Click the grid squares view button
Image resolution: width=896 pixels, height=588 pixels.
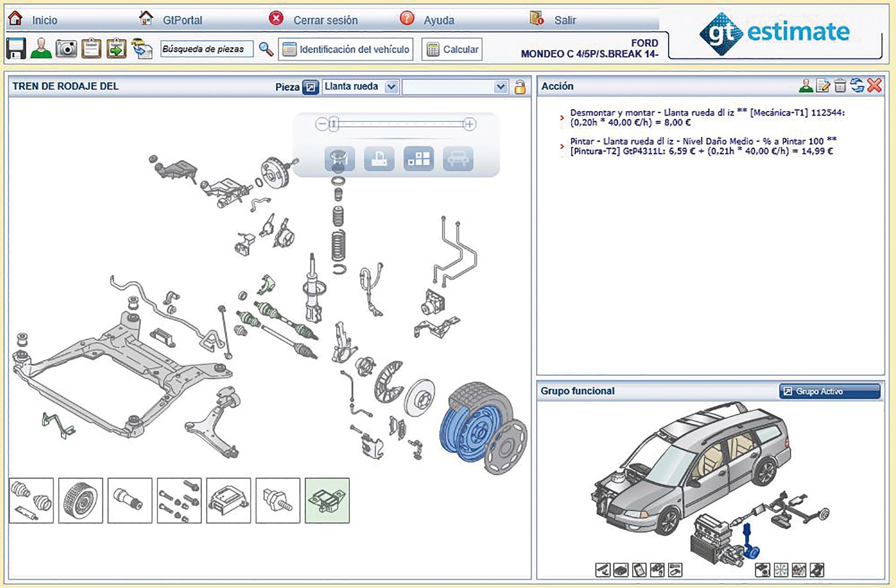(x=419, y=159)
